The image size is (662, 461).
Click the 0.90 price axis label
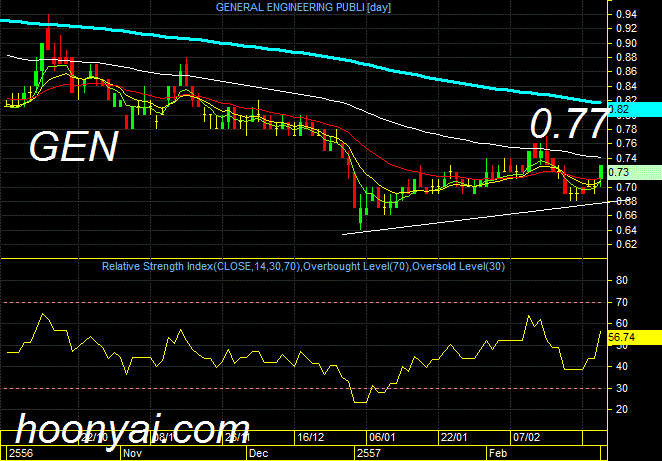coord(626,43)
